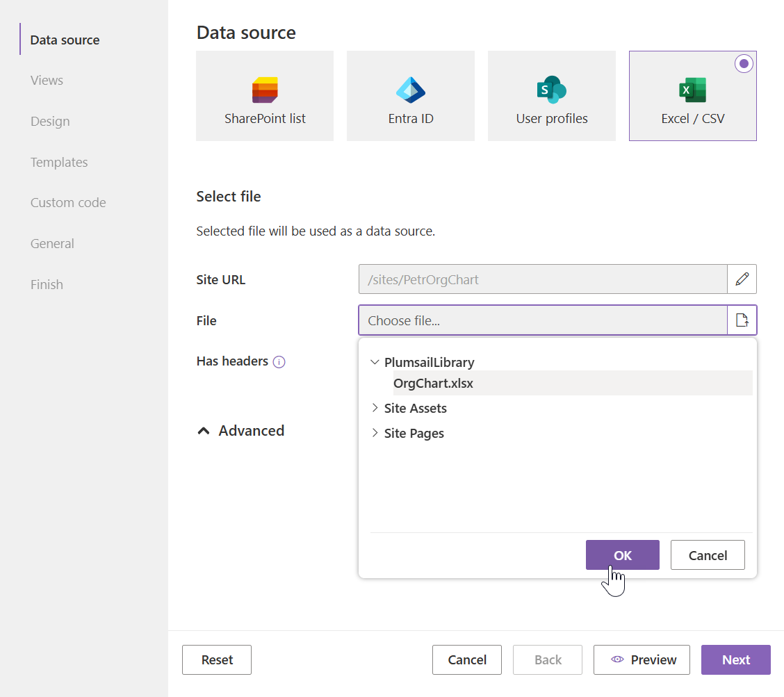The image size is (784, 697).
Task: Click the selected radio indicator on Excel / CSV
Action: (744, 63)
